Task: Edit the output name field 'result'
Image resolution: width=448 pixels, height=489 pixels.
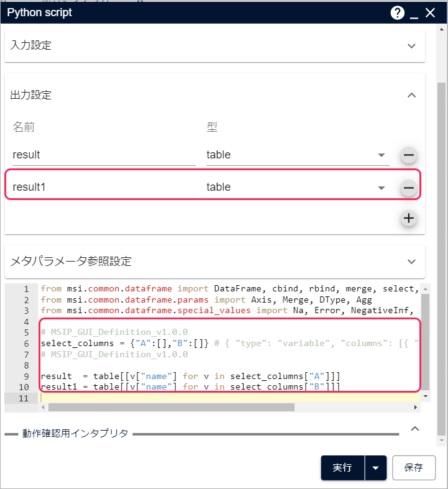Action: click(x=104, y=155)
